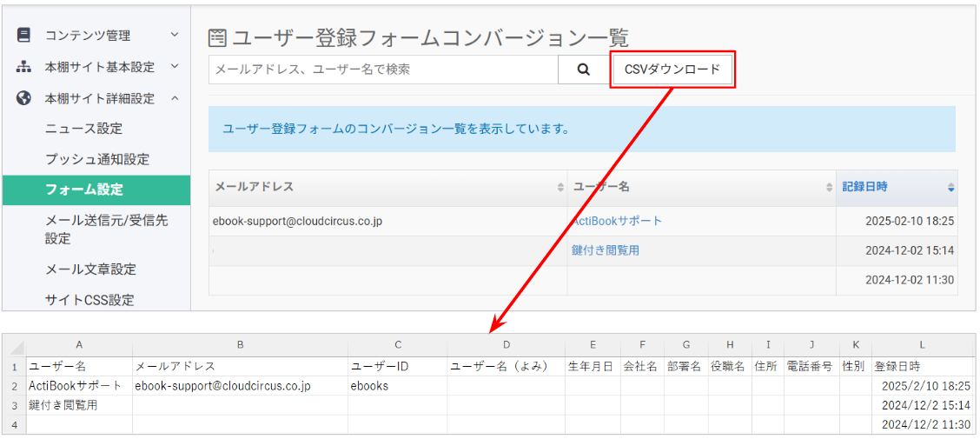Sort by ユーザー名 using its sort arrows
Image resolution: width=980 pixels, height=439 pixels.
tap(829, 187)
